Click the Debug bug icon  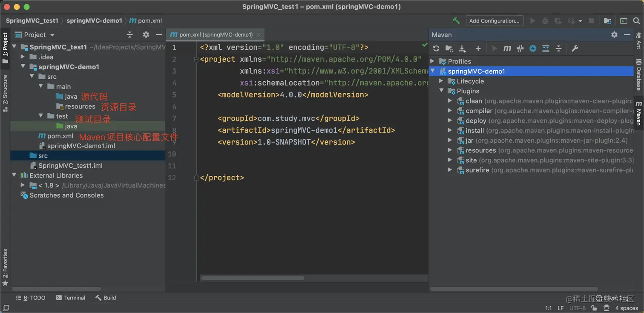coord(545,20)
